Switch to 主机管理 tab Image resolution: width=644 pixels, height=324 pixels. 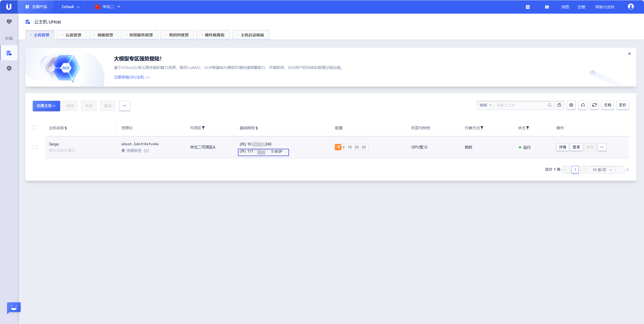(40, 35)
